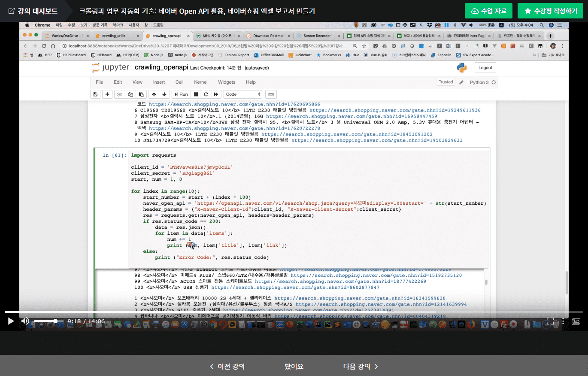
Task: Copy selected cells in Jupyter toolbar
Action: click(130, 94)
